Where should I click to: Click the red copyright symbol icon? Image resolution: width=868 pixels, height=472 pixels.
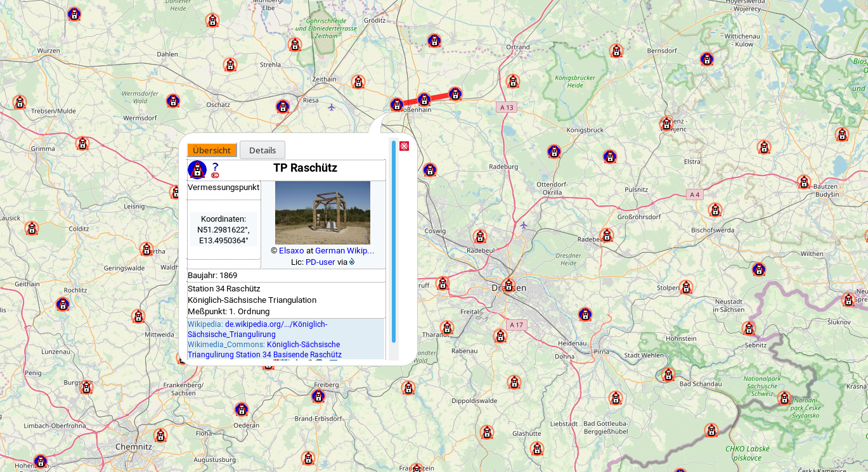215,175
